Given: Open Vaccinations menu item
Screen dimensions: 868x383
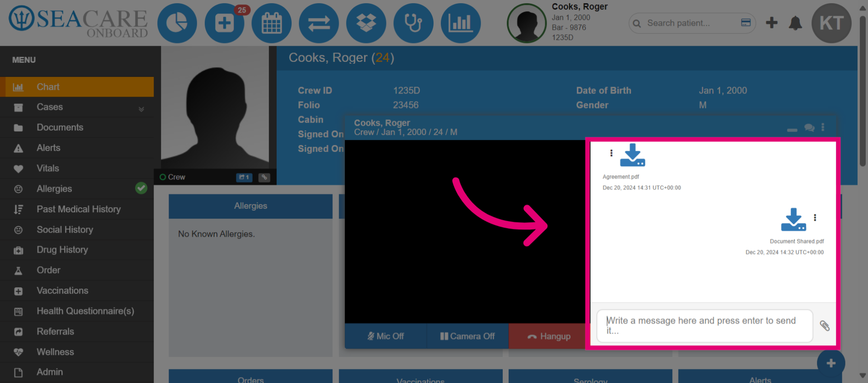Looking at the screenshot, I should (x=77, y=290).
